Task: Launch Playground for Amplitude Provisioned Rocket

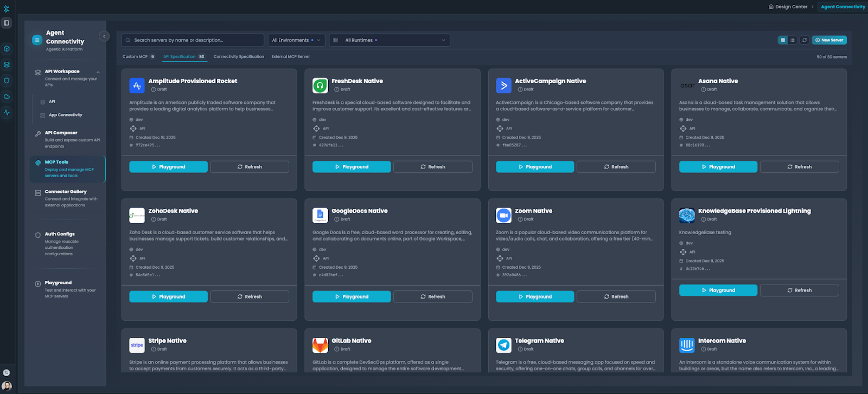Action: tap(168, 167)
